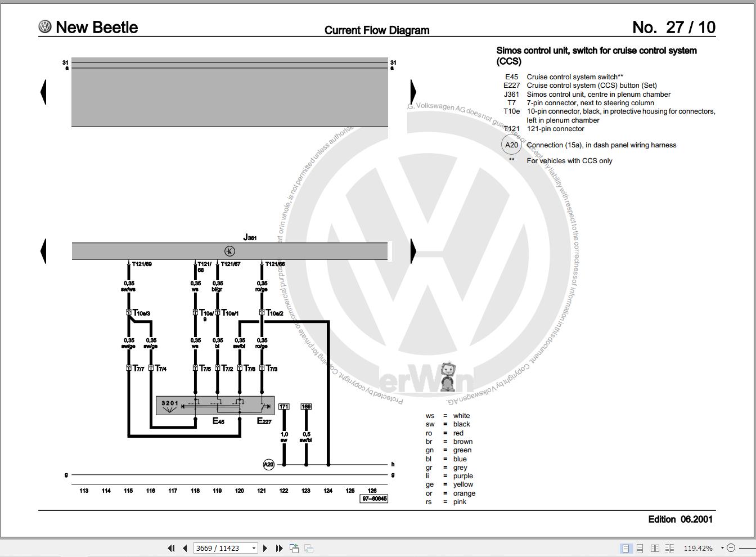Click the VW logo beside New Beetle
The width and height of the screenshot is (756, 557).
point(45,26)
